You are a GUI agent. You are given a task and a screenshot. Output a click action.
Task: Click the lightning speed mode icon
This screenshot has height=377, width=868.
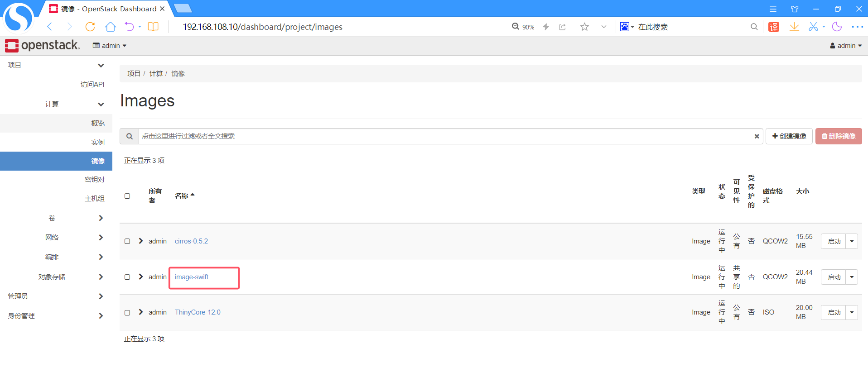[546, 27]
